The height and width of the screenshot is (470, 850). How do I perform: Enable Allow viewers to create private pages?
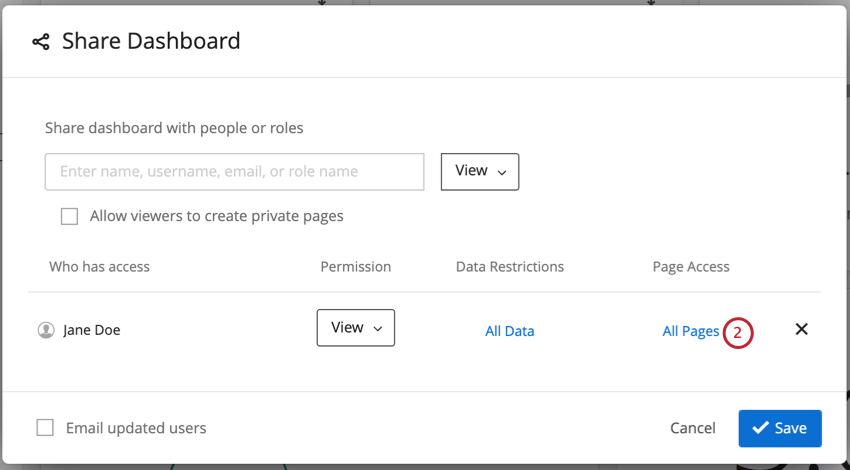(70, 216)
